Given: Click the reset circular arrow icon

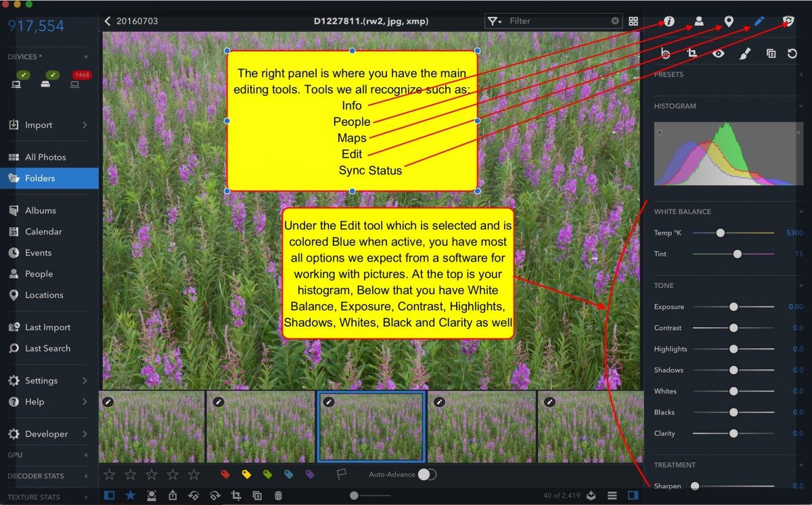Looking at the screenshot, I should [793, 53].
